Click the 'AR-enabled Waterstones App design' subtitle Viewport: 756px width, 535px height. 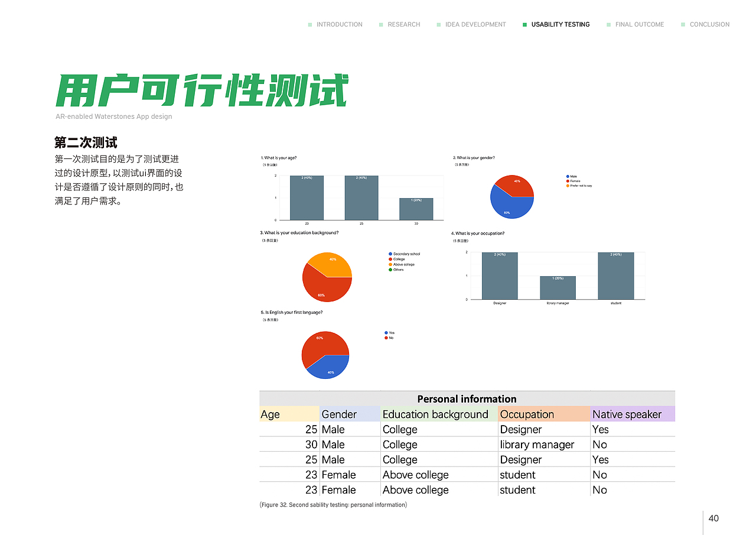coord(113,116)
